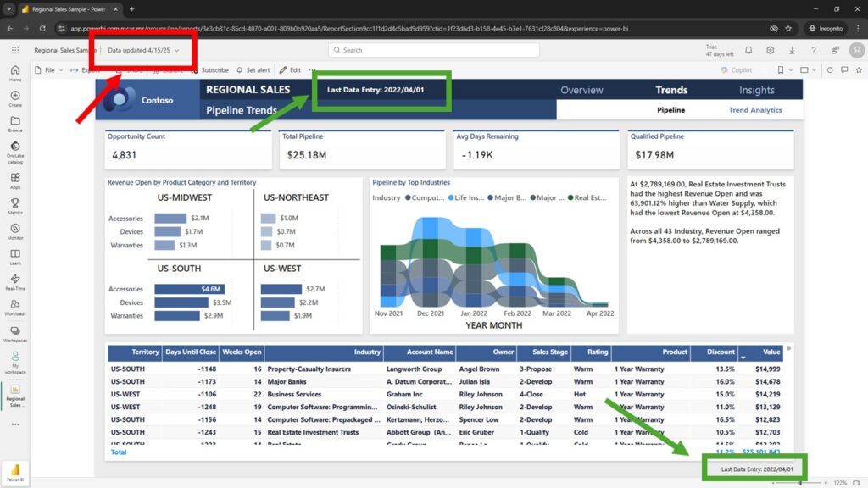The height and width of the screenshot is (488, 868).
Task: Click the Sales Stage column header
Action: tap(543, 352)
